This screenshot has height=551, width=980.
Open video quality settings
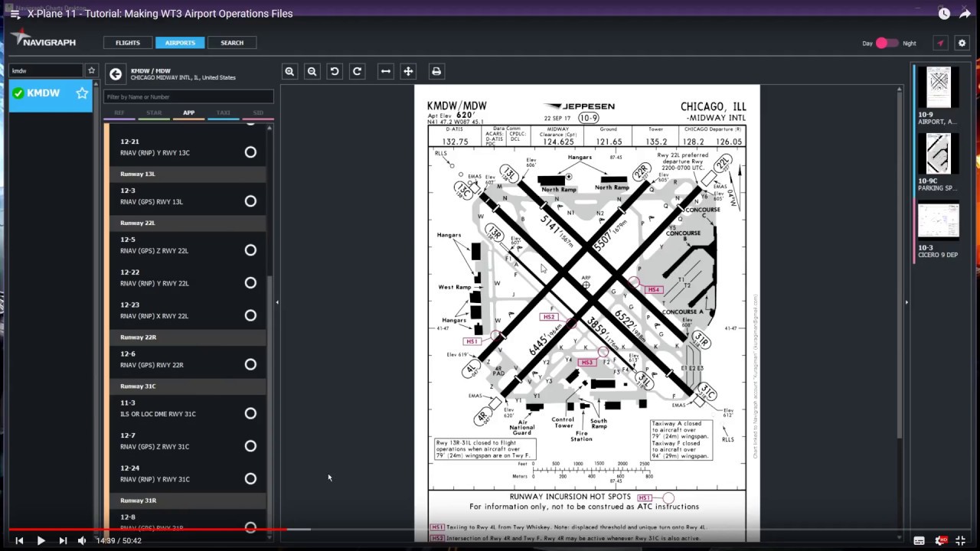941,540
